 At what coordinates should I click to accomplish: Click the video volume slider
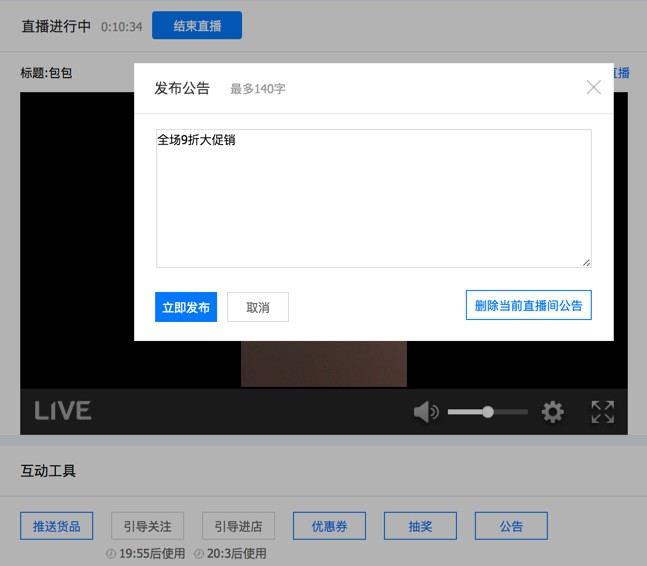click(x=487, y=412)
